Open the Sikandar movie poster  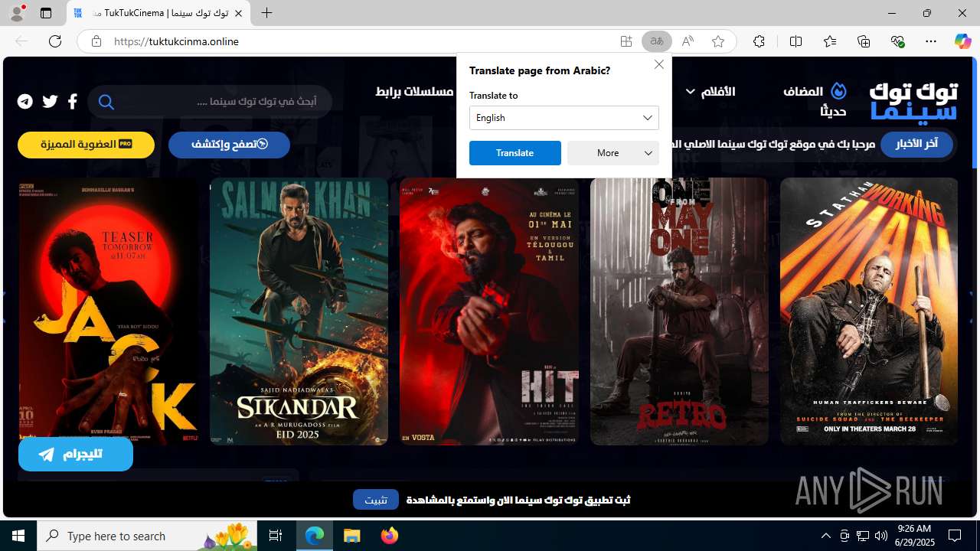(x=299, y=311)
